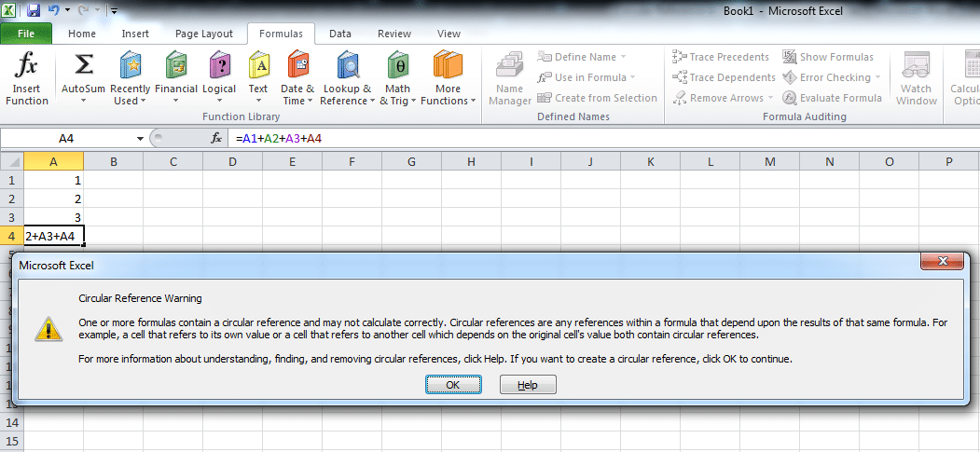
Task: Select column header M
Action: click(770, 162)
